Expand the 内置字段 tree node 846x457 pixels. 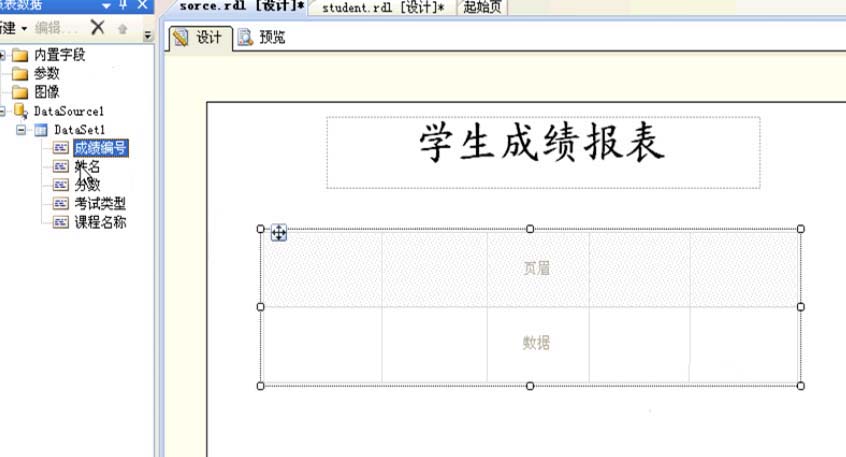pyautogui.click(x=2, y=55)
